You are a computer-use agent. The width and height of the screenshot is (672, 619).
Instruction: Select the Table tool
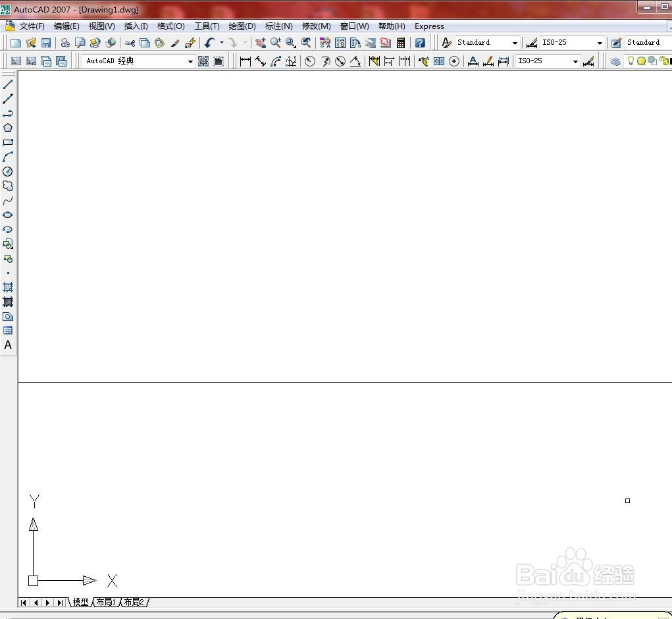point(8,331)
